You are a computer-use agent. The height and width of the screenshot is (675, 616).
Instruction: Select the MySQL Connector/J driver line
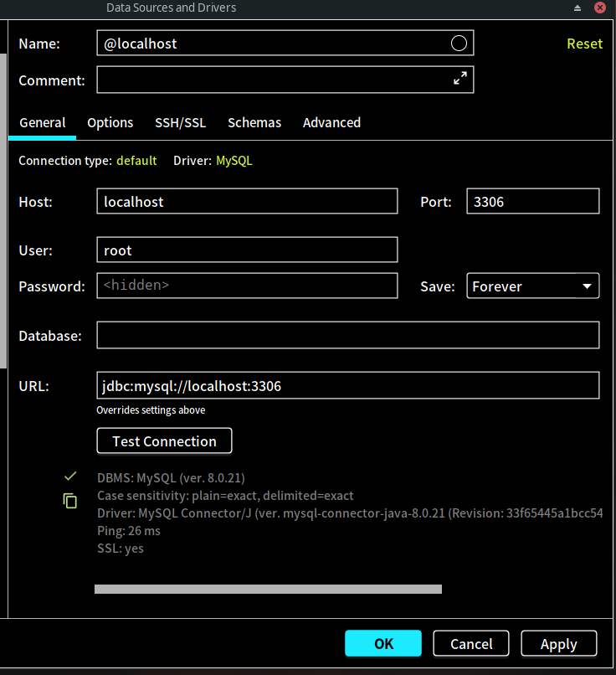(350, 513)
